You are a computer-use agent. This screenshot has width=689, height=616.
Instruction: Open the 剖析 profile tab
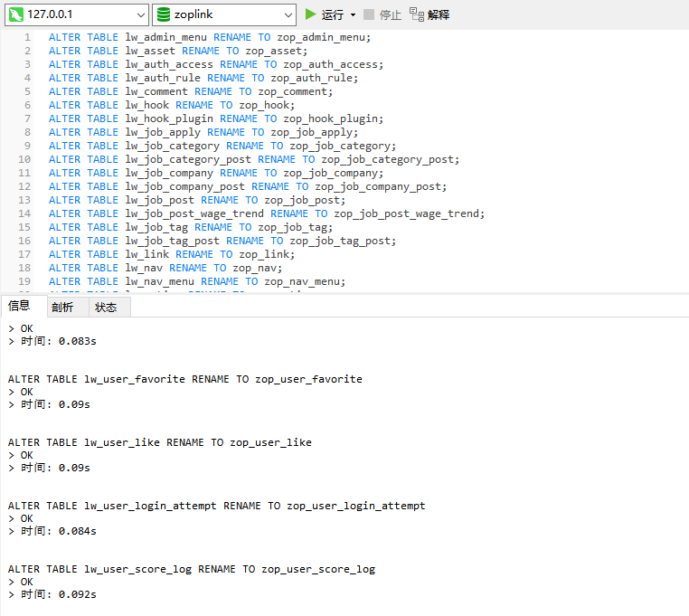[62, 307]
